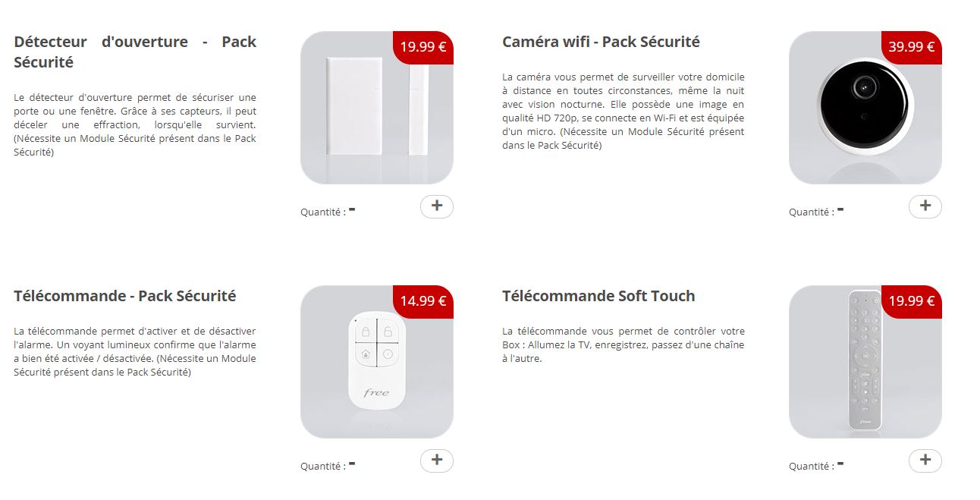Click the Caméra wifi - Pack Sécurité heading
Viewport: 980px width, 500px height.
click(601, 42)
